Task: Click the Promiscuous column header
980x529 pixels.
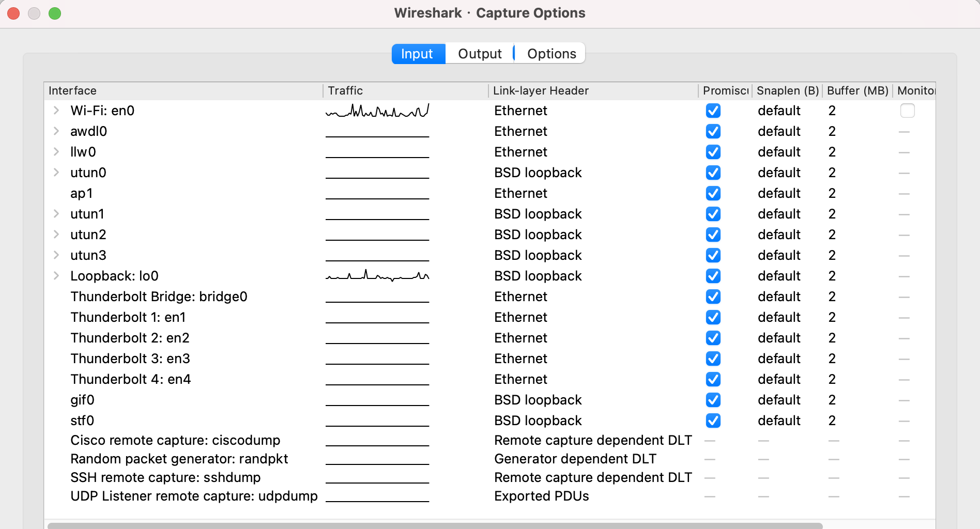Action: [725, 91]
